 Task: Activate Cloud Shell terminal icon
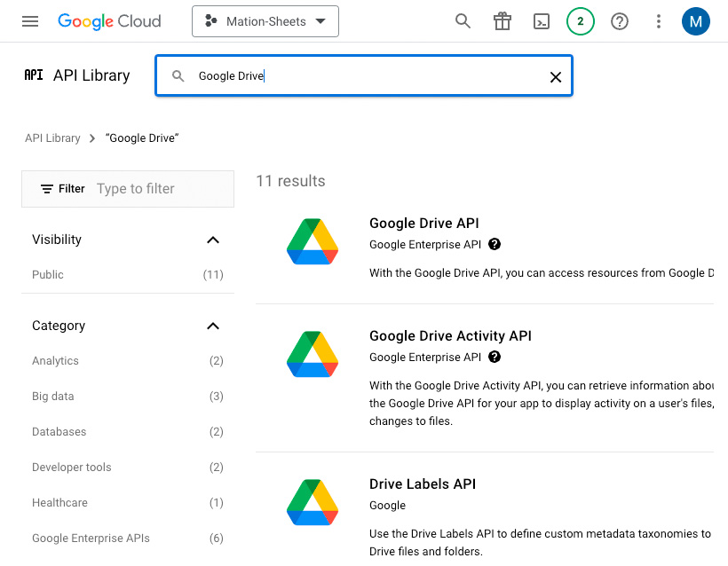tap(542, 21)
